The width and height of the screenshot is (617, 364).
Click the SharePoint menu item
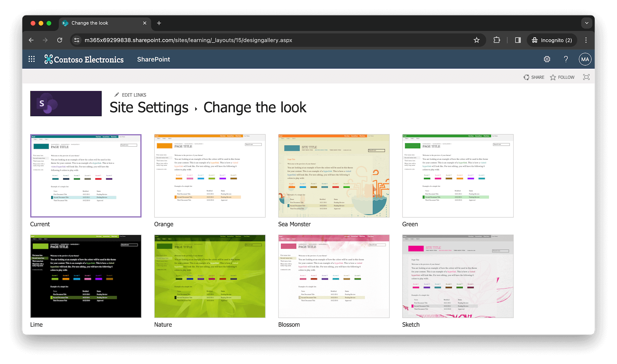coord(153,59)
